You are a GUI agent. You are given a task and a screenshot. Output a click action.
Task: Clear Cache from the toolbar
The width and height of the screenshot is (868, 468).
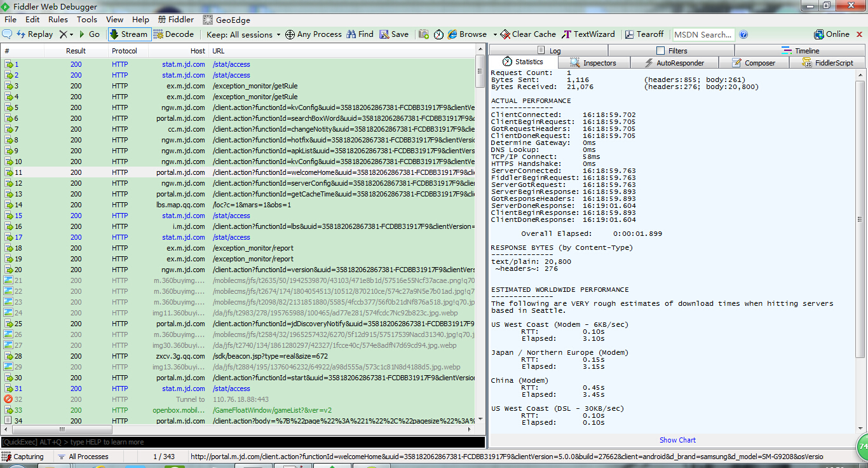click(528, 34)
